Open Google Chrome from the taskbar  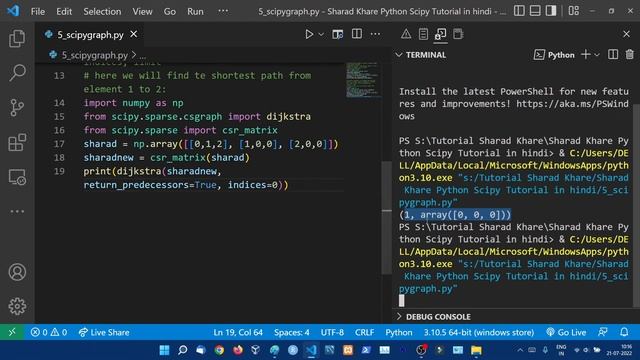pos(219,350)
